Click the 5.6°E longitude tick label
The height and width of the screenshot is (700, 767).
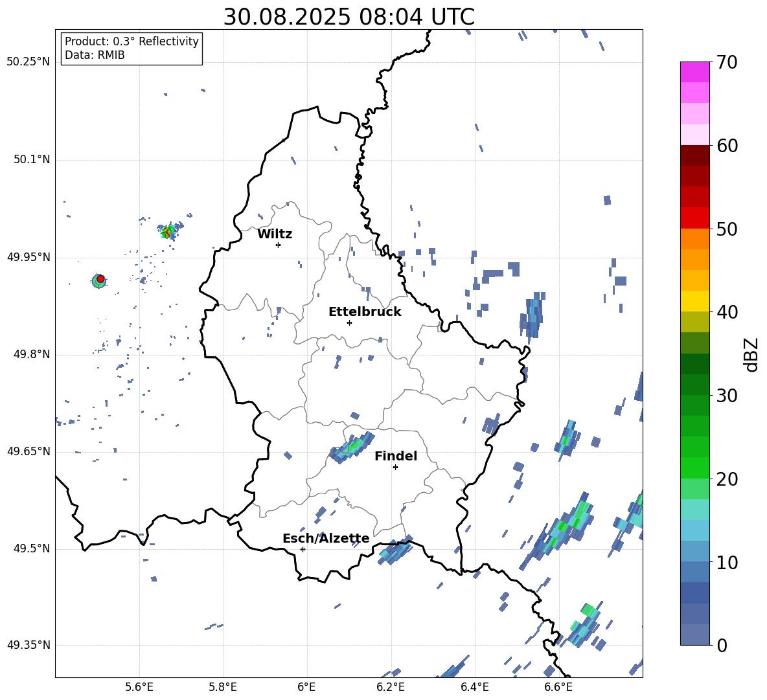[x=139, y=687]
